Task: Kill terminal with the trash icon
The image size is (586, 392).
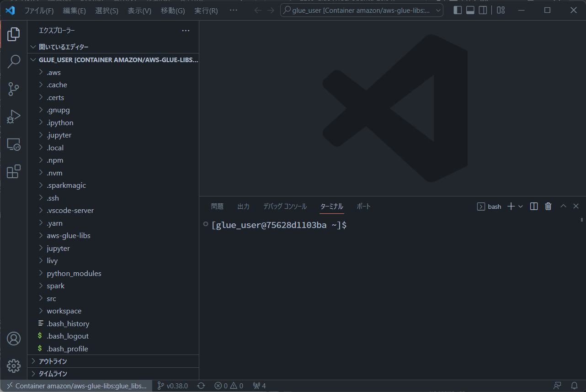Action: coord(548,207)
